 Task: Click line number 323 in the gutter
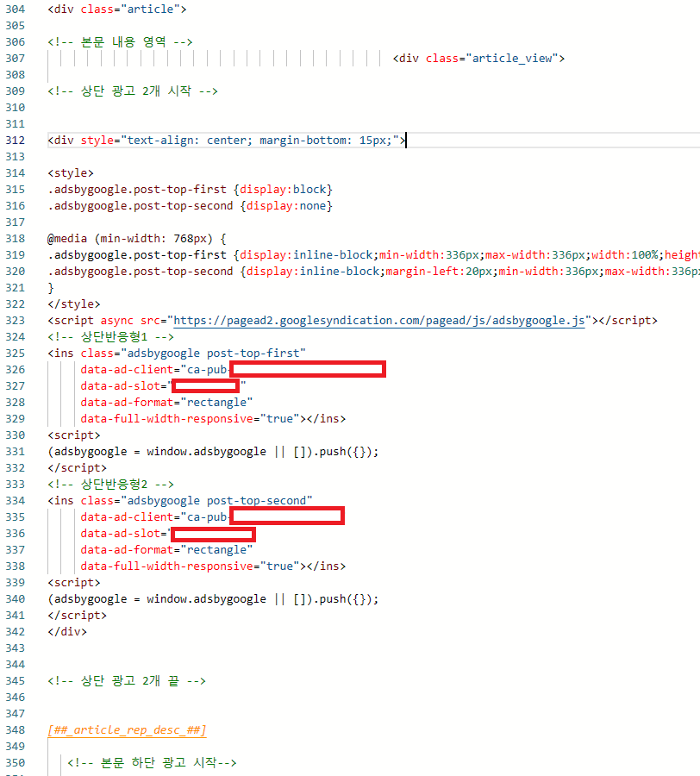16,321
